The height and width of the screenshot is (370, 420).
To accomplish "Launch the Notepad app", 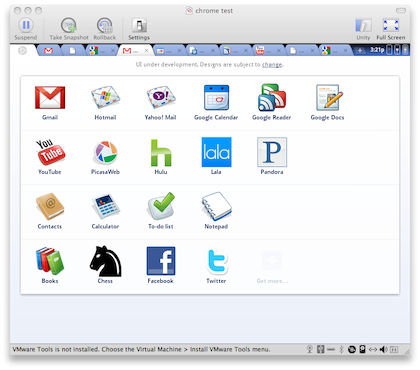I will point(216,206).
